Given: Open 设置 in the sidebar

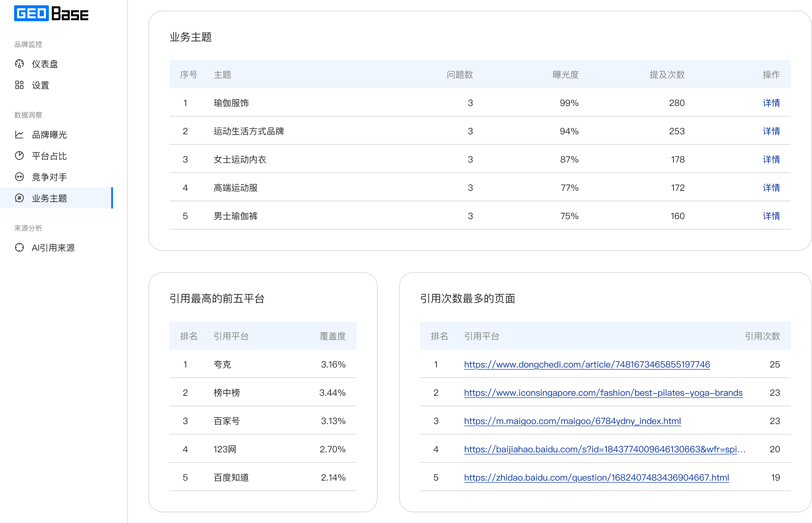Looking at the screenshot, I should pos(56,85).
